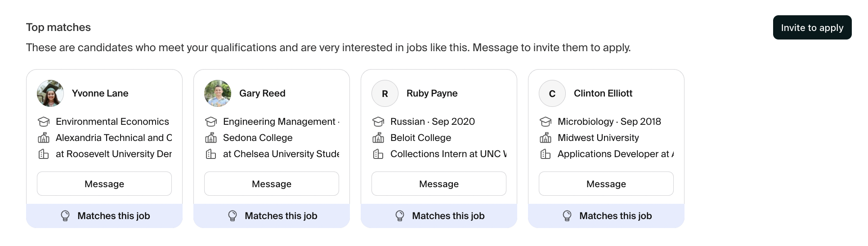Click the Applications Developer text
868x246 pixels.
[x=616, y=154]
